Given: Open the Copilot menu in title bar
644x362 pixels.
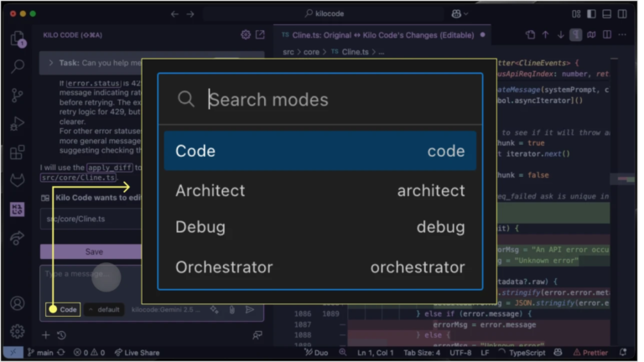Looking at the screenshot, I should 460,13.
